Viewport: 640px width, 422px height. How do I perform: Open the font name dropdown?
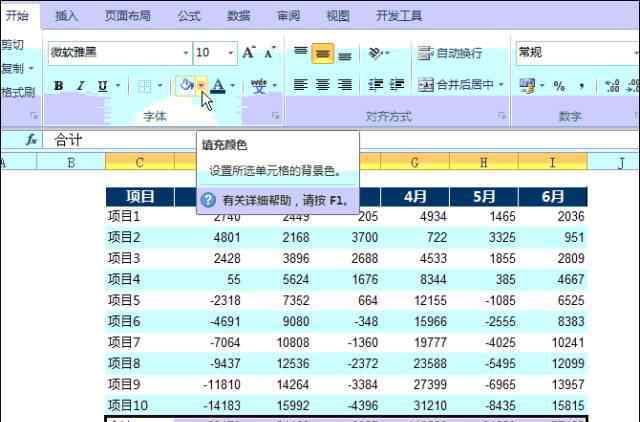click(x=185, y=52)
